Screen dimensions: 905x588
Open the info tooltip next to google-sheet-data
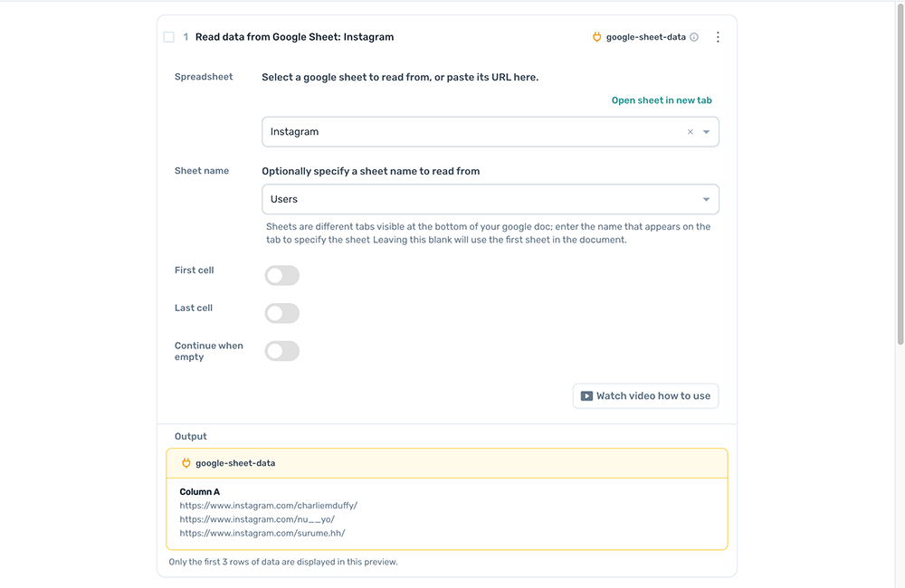694,37
